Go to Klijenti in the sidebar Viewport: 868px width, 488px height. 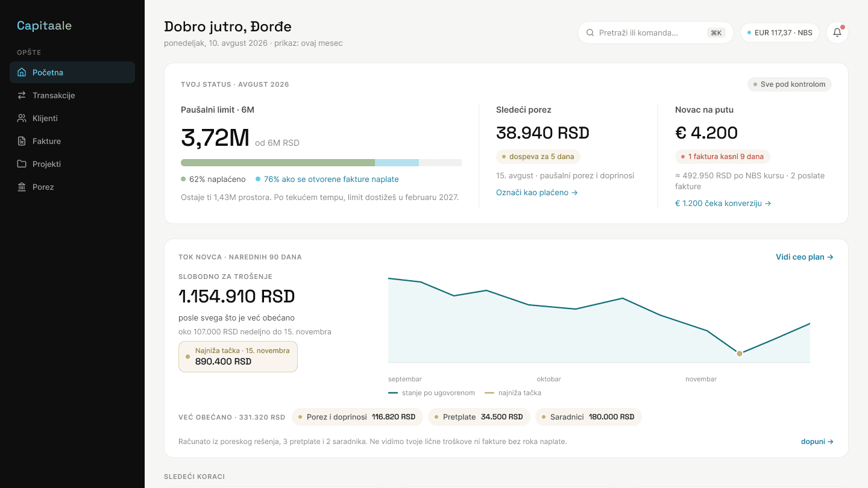pos(72,118)
